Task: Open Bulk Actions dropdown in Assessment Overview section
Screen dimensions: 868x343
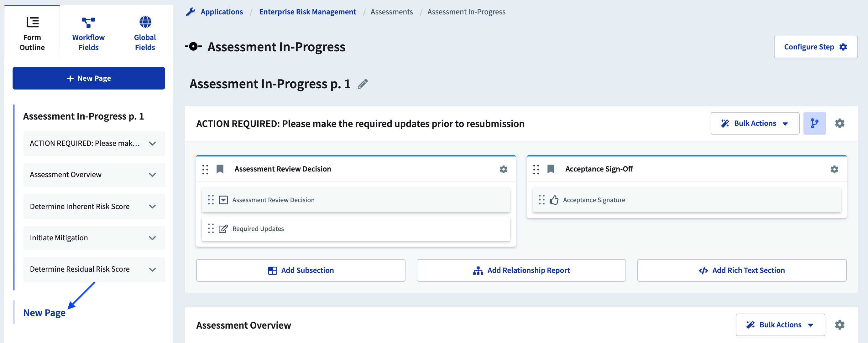Action: click(x=780, y=325)
